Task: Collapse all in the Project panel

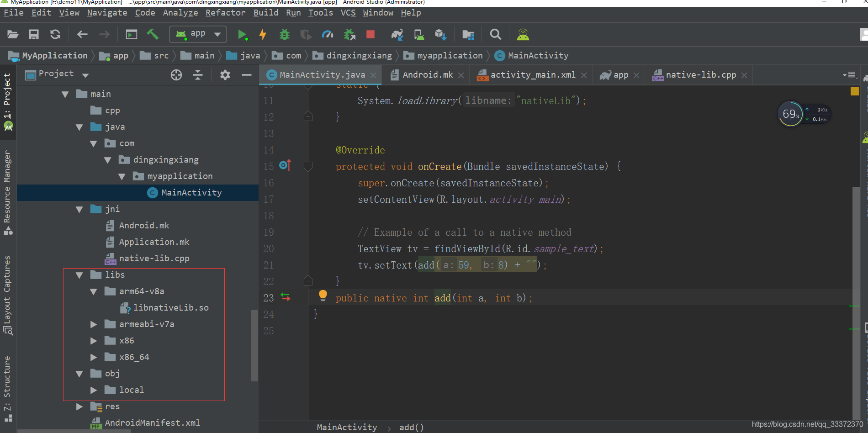Action: click(198, 75)
